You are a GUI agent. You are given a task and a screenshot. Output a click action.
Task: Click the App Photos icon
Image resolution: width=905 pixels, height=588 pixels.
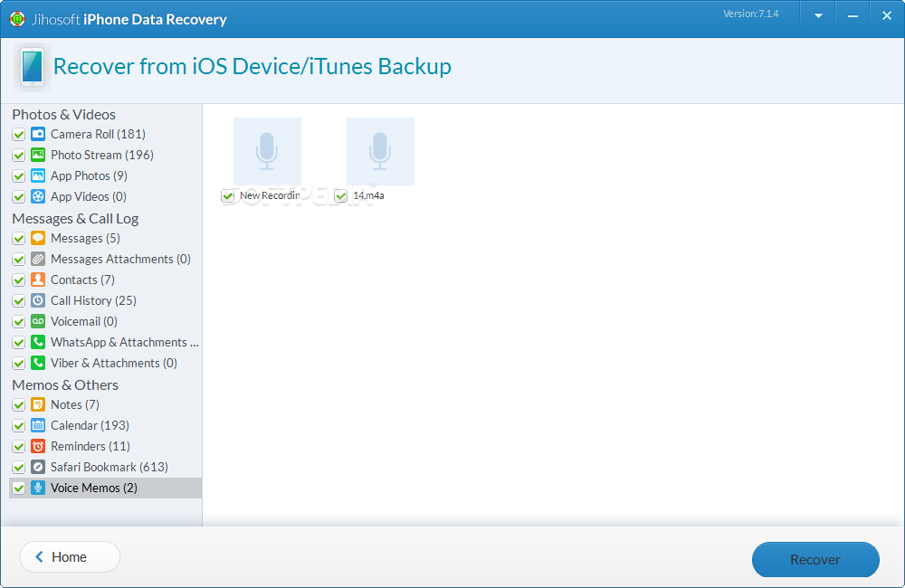pyautogui.click(x=38, y=175)
